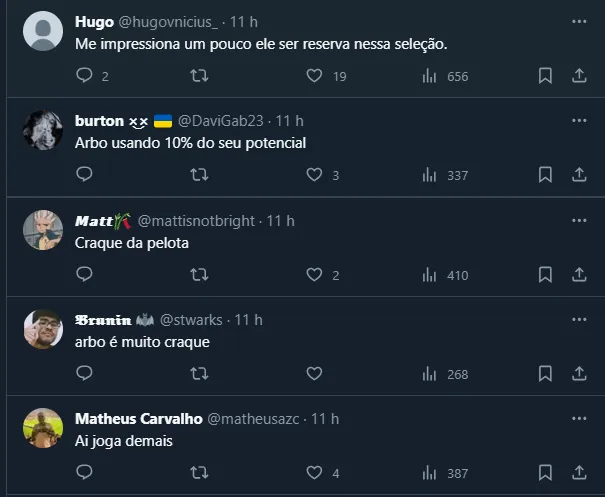
Task: View analytics on burton's tweet
Action: [430, 174]
